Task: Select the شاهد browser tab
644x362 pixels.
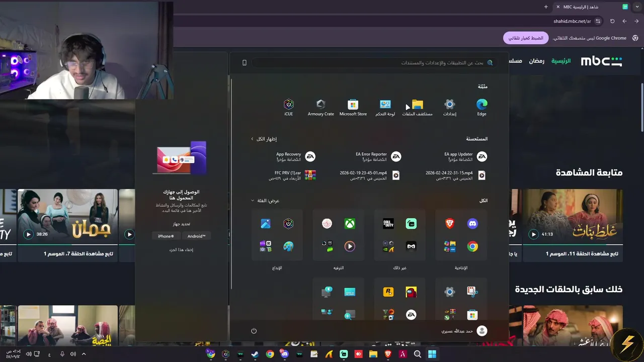Action: point(591,7)
